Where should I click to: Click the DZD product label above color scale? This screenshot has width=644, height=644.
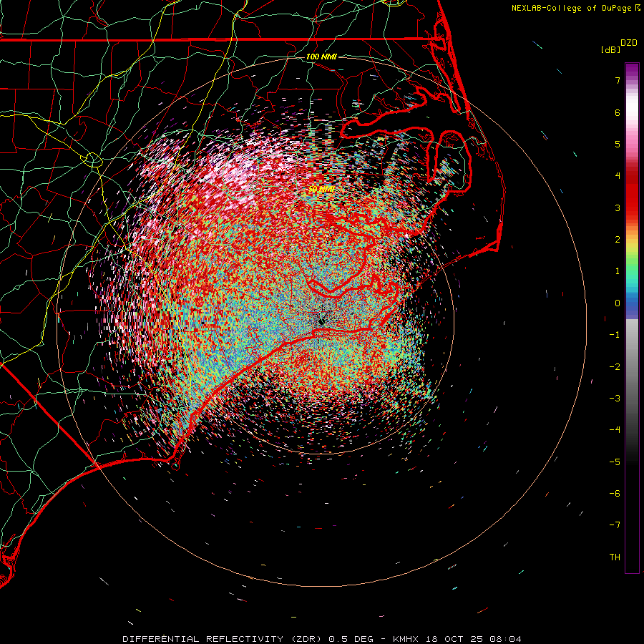(629, 43)
